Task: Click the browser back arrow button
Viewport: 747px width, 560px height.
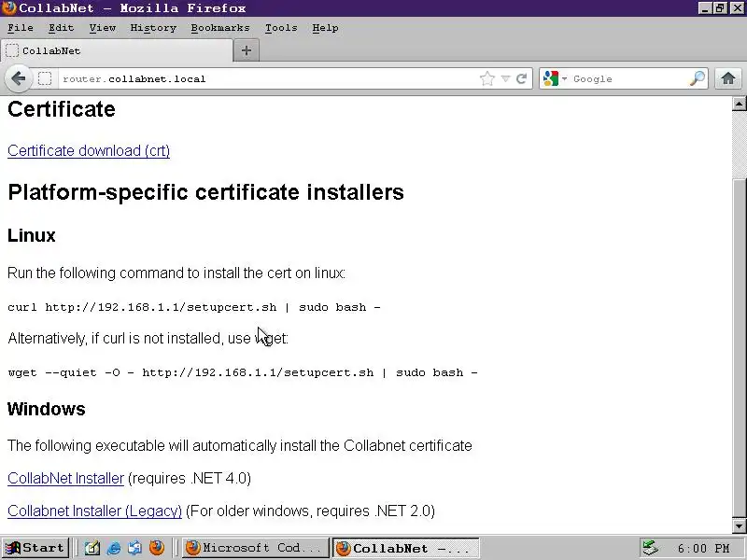Action: 19,78
